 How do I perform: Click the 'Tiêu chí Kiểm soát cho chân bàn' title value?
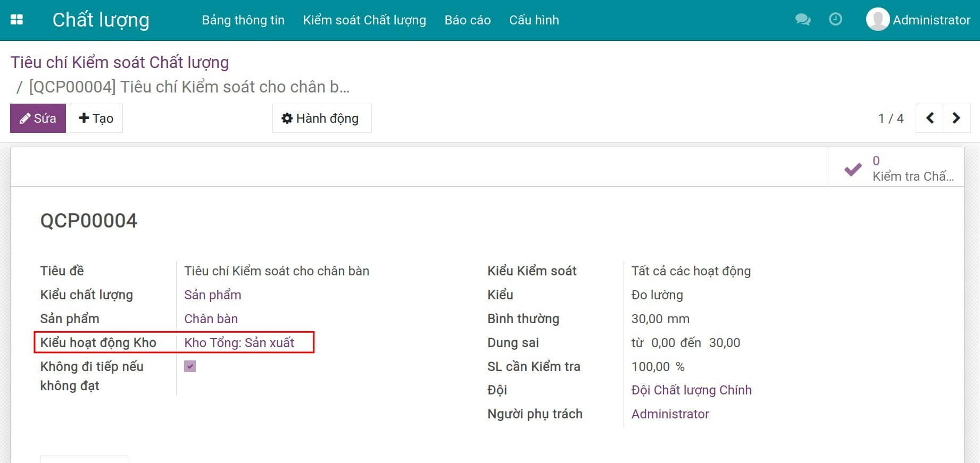277,271
